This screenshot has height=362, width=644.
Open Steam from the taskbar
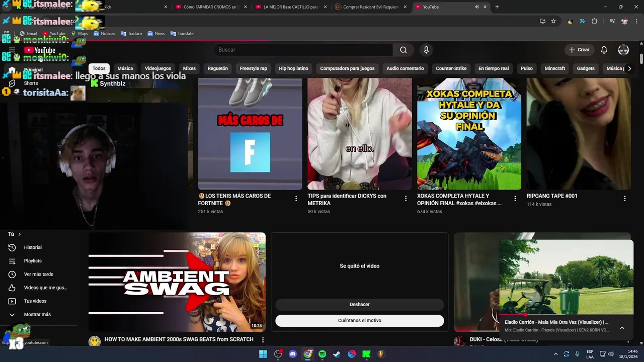(337, 354)
